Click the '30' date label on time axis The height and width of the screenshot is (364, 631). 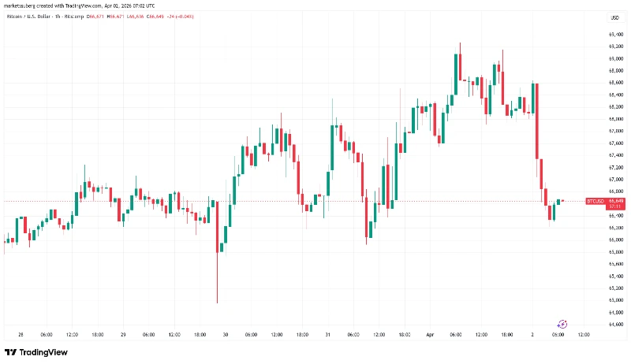(x=226, y=334)
